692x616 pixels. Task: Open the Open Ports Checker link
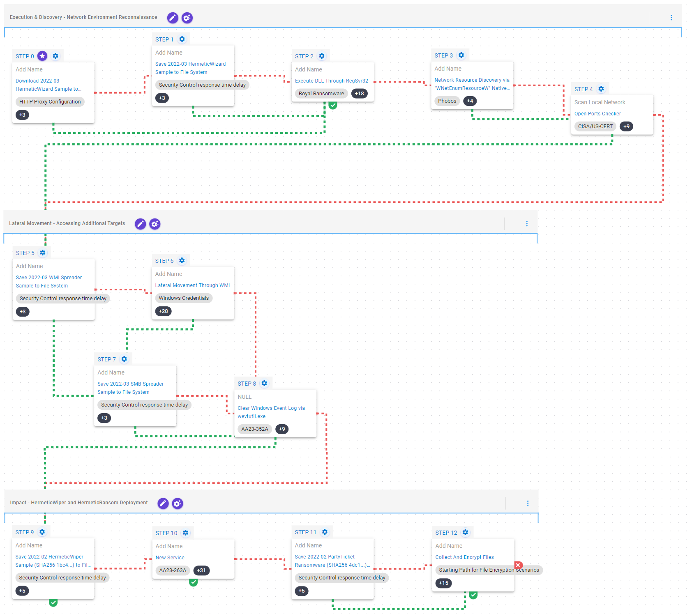tap(597, 114)
